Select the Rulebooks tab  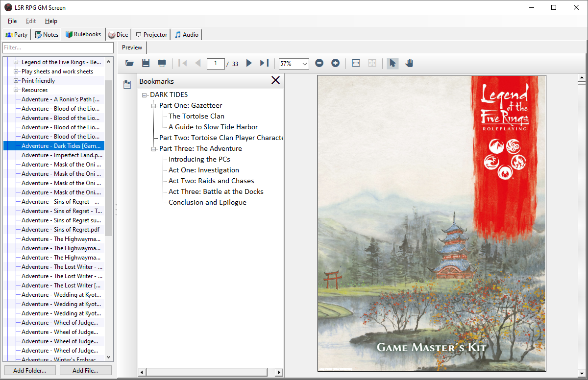[83, 34]
